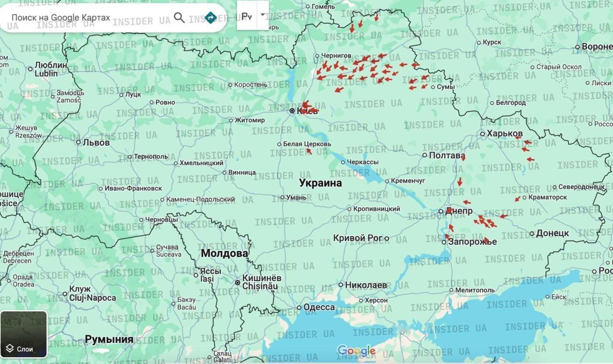Select the 'Орадя Oradea' city label

[x=23, y=281]
